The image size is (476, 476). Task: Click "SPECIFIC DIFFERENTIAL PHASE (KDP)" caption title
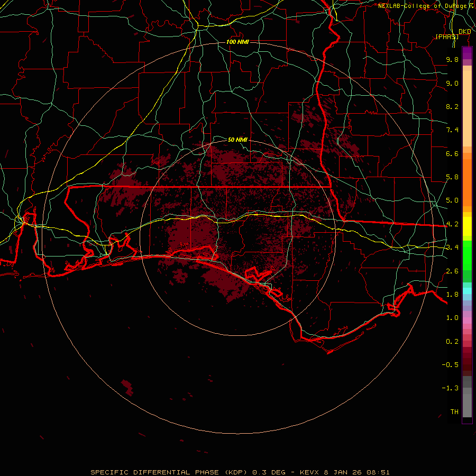170,472
